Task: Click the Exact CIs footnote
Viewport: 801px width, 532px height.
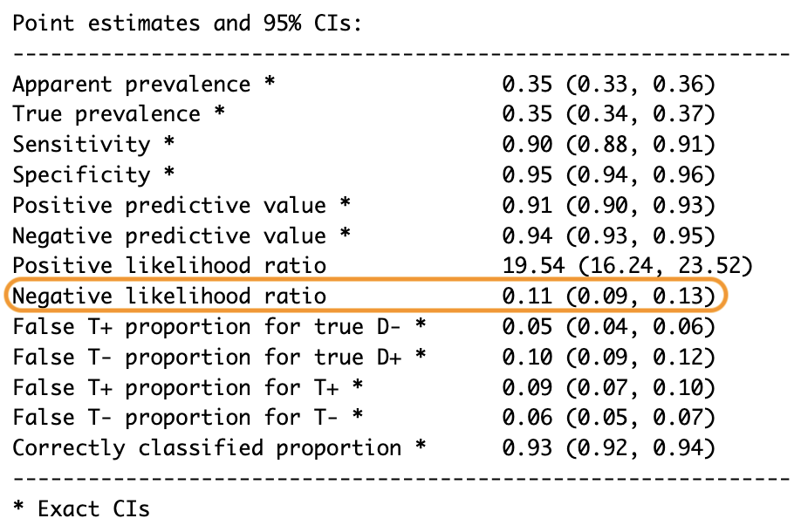Action: coord(81,509)
